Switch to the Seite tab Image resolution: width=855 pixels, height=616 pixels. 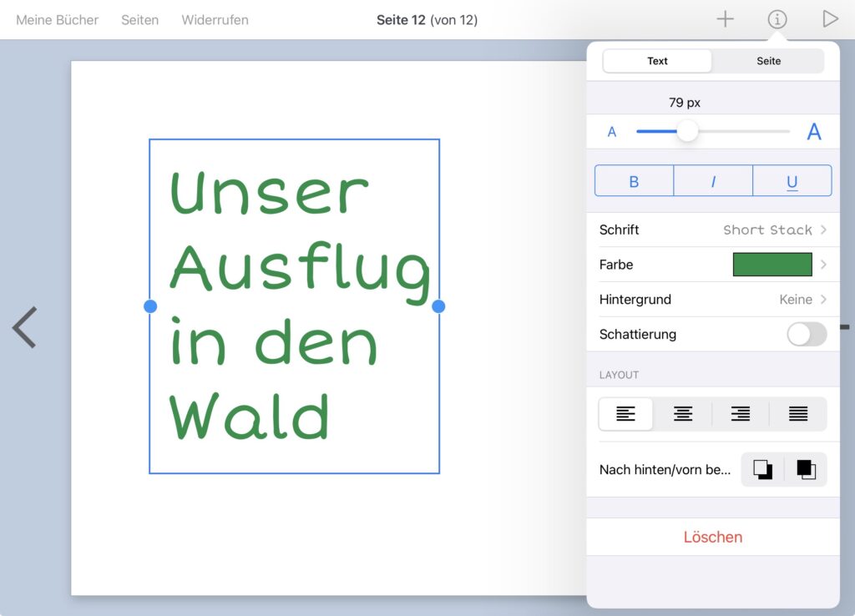pyautogui.click(x=768, y=61)
